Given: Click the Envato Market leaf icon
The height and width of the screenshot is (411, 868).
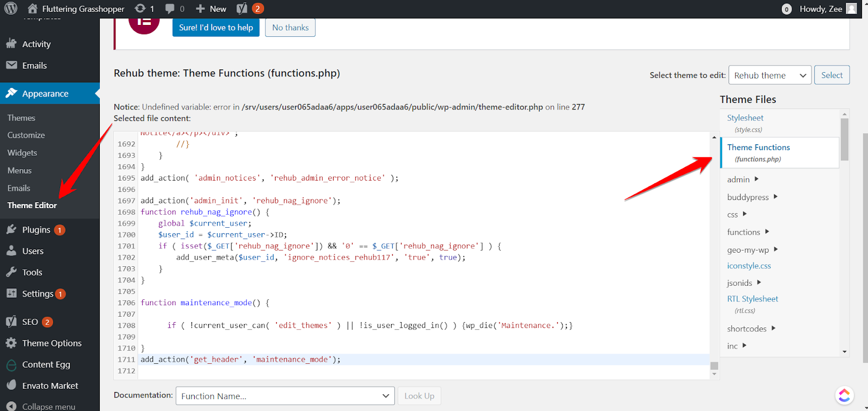Looking at the screenshot, I should click(11, 386).
